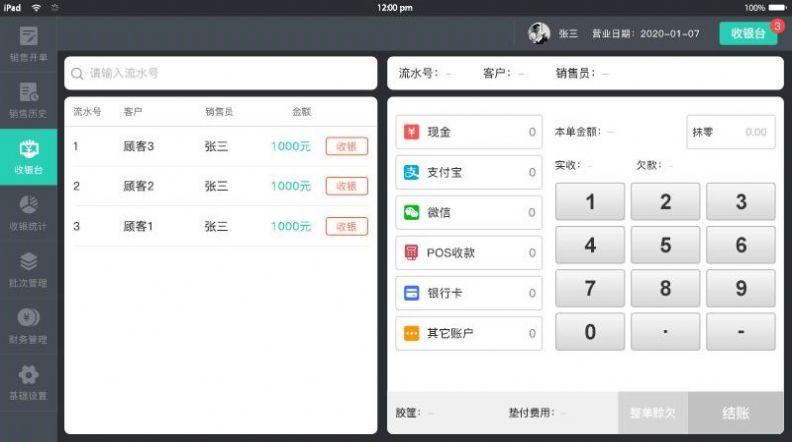Tap keypad number 1
The image size is (792, 442).
pyautogui.click(x=590, y=202)
